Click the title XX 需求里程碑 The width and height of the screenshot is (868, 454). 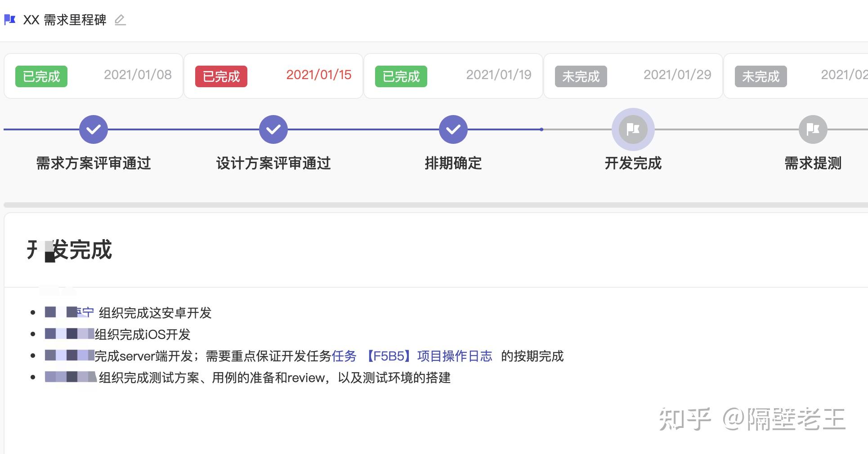tap(65, 20)
